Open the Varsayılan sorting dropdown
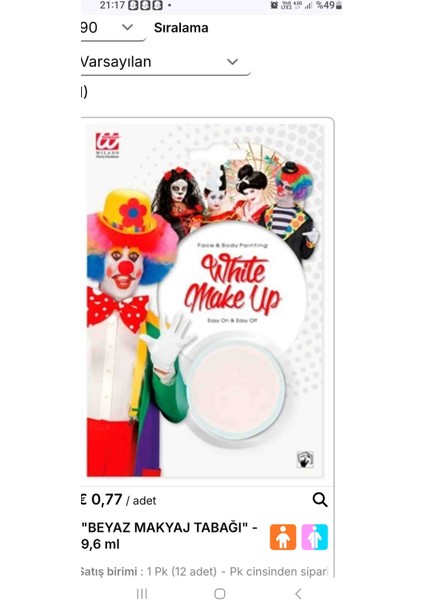424x600 pixels. (x=166, y=62)
